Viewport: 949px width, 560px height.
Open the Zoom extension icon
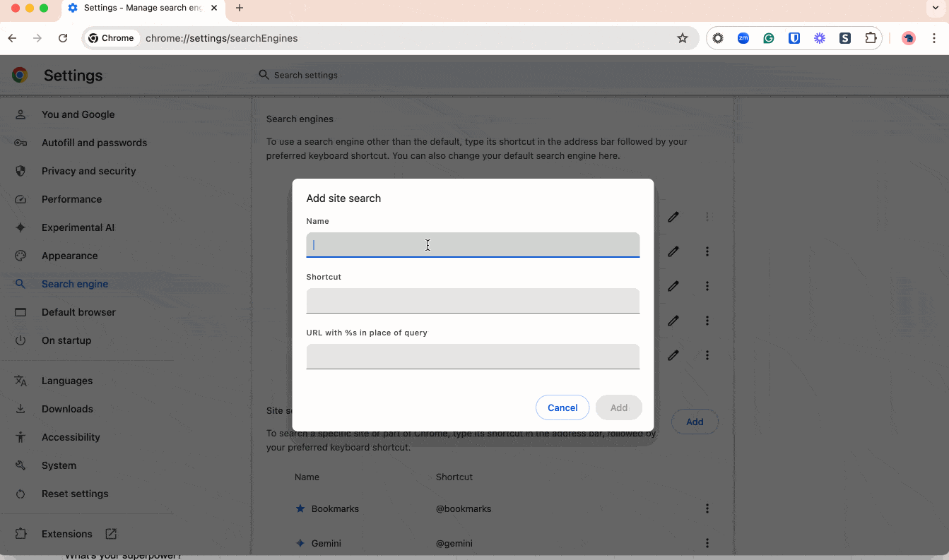(743, 38)
